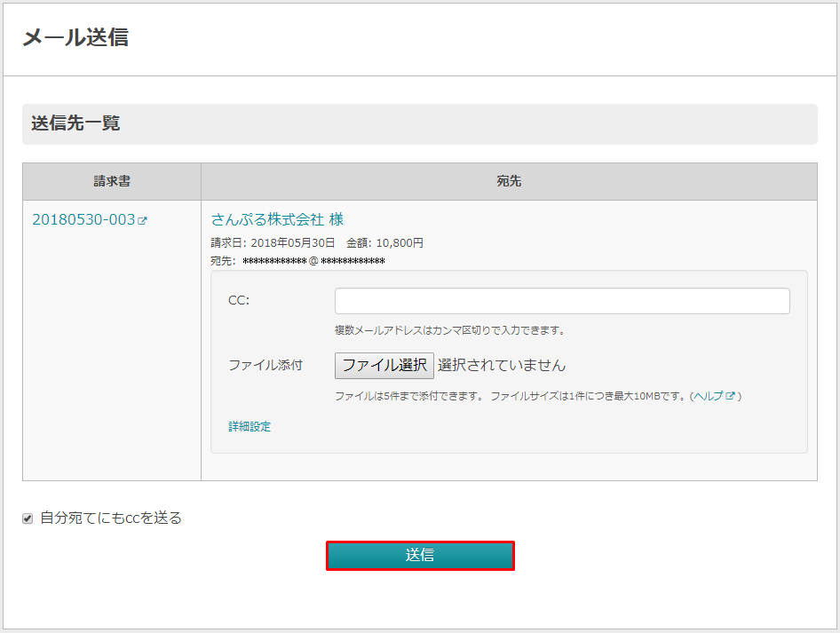The image size is (840, 633).
Task: Open the さんぷる株式会社 様 recipient link
Action: (x=277, y=219)
